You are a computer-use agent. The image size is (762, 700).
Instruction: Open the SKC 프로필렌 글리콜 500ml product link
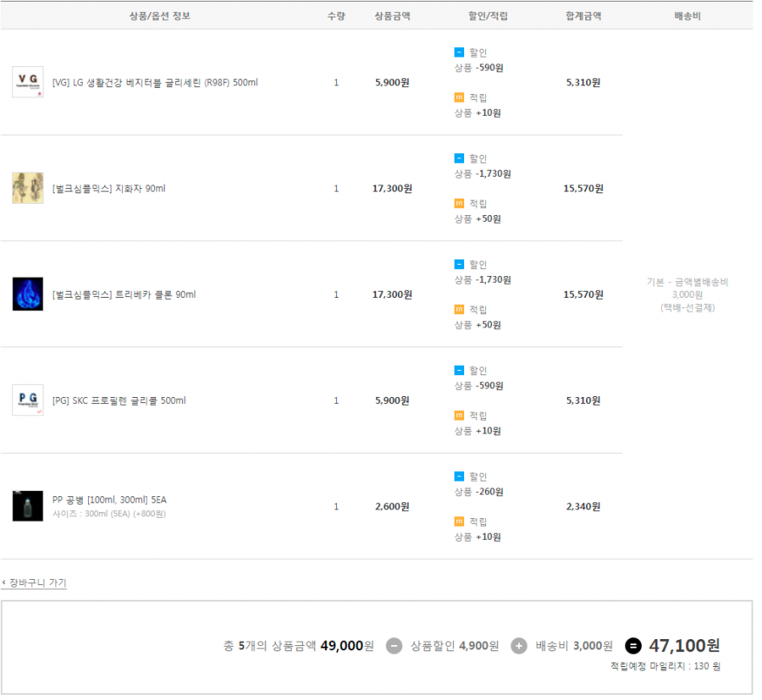tap(118, 401)
